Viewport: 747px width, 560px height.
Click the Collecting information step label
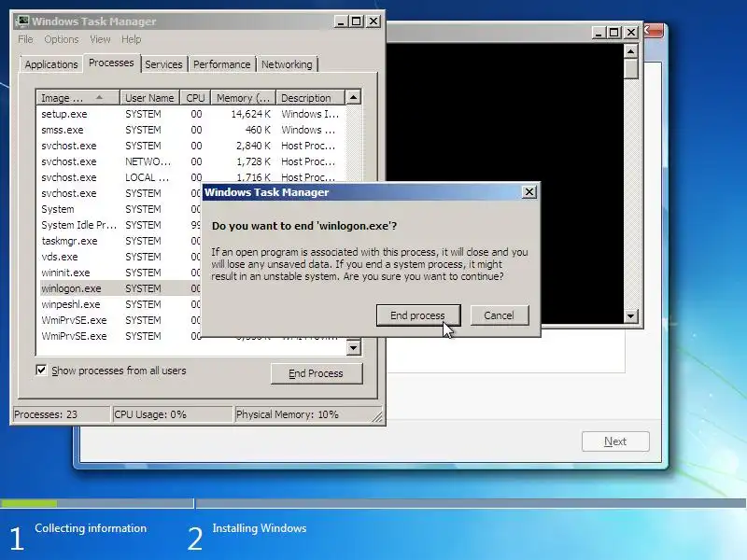click(91, 528)
